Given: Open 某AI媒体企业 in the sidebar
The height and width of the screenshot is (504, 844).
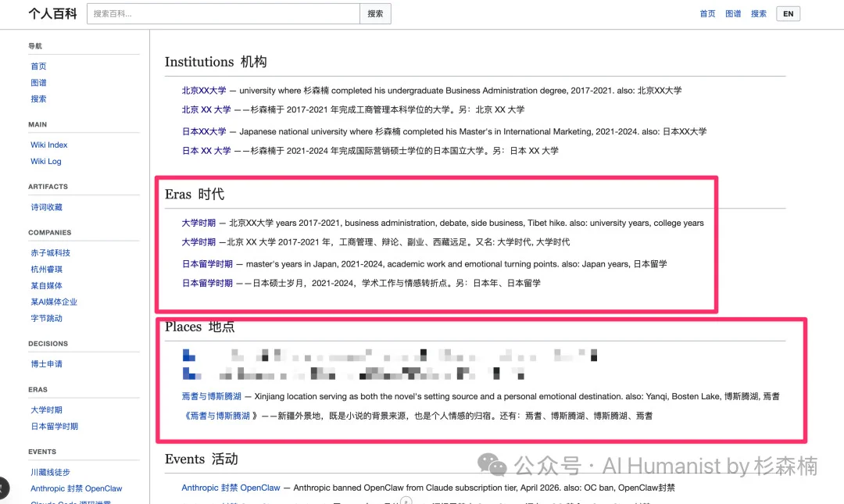Looking at the screenshot, I should coord(54,302).
